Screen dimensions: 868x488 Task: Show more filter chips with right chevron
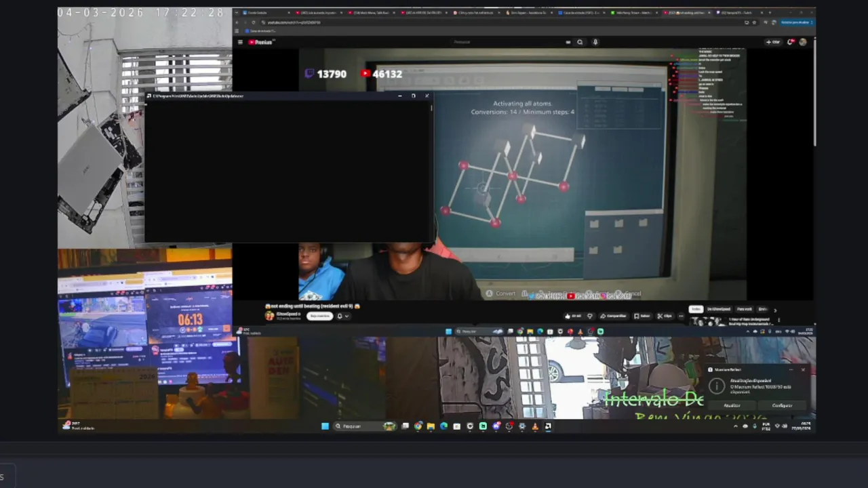tap(775, 310)
